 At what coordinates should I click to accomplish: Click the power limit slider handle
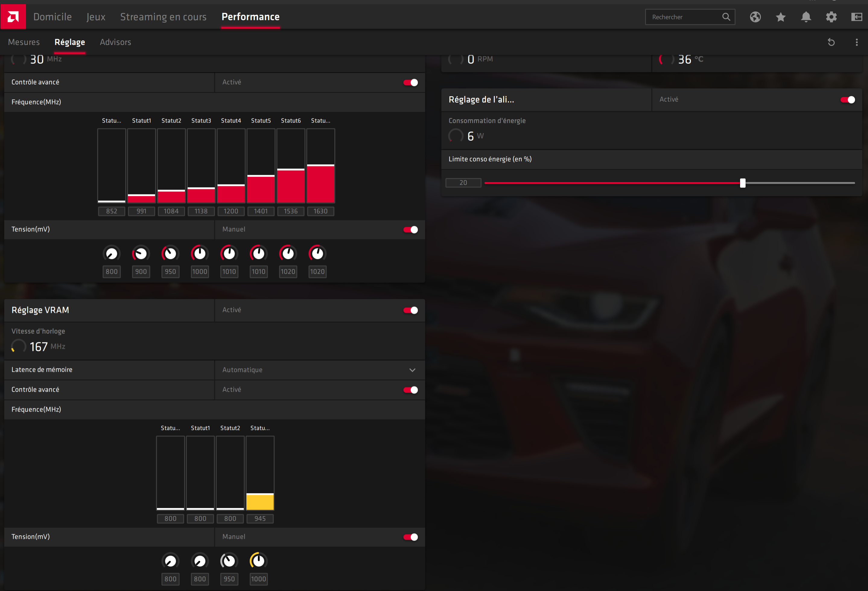pos(742,183)
